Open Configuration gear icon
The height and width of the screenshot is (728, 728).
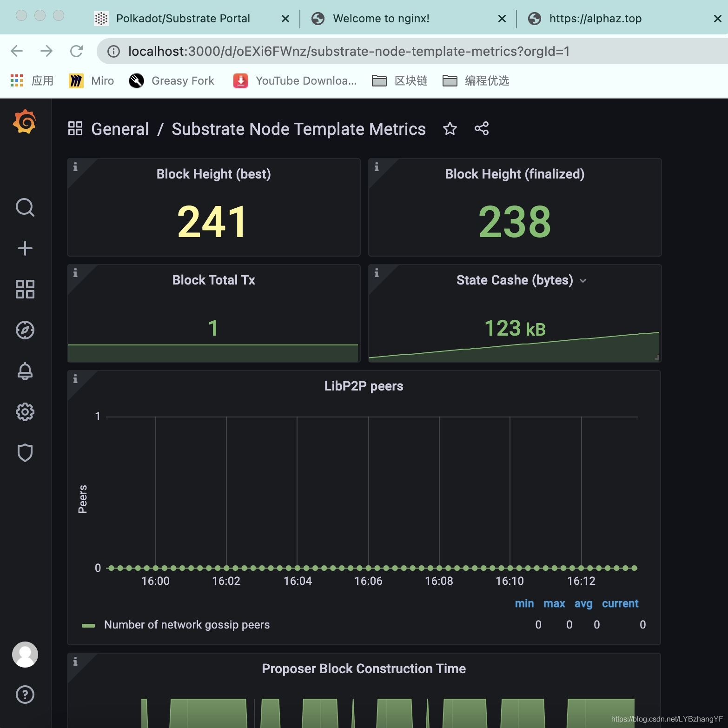[x=25, y=412]
